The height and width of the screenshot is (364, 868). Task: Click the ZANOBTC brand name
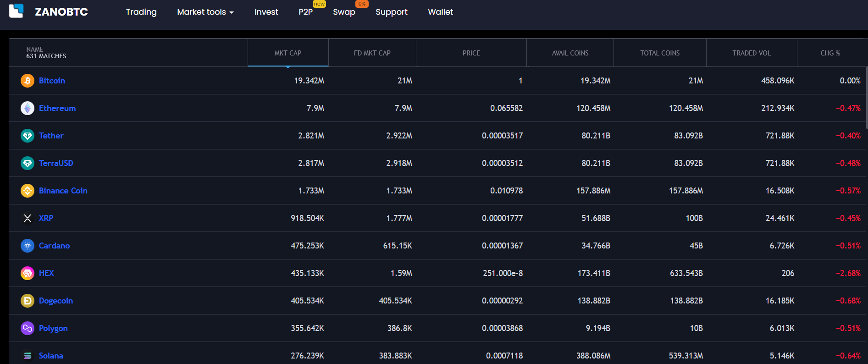(61, 12)
